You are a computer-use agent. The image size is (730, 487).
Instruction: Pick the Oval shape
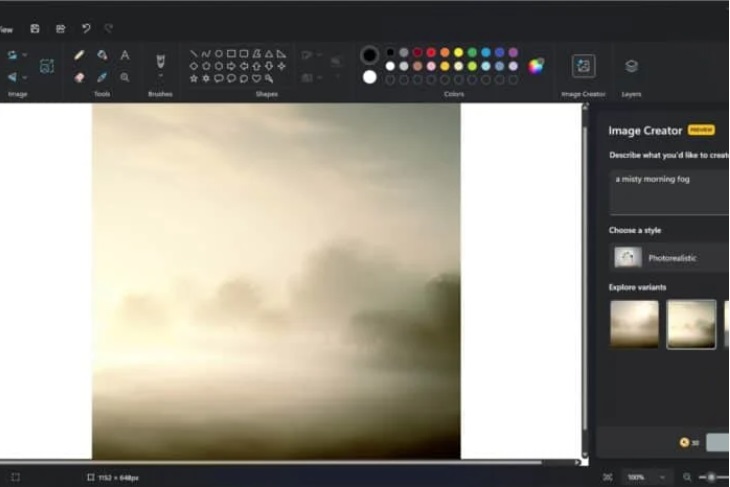(x=219, y=54)
